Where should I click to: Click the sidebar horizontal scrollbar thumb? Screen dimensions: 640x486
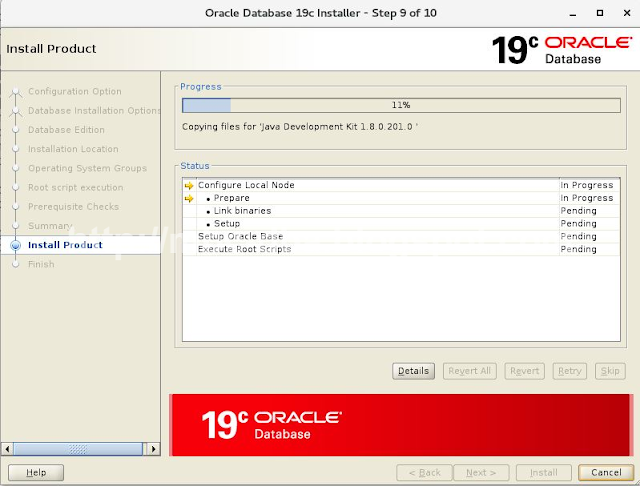tap(78, 449)
